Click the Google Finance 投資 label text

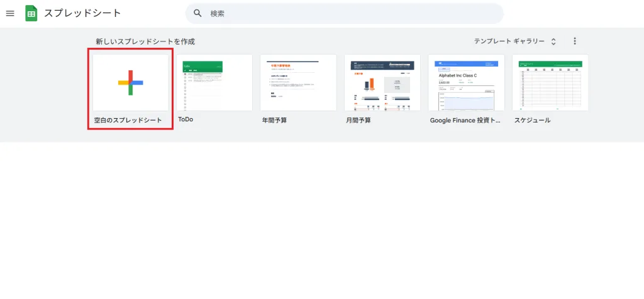click(465, 121)
